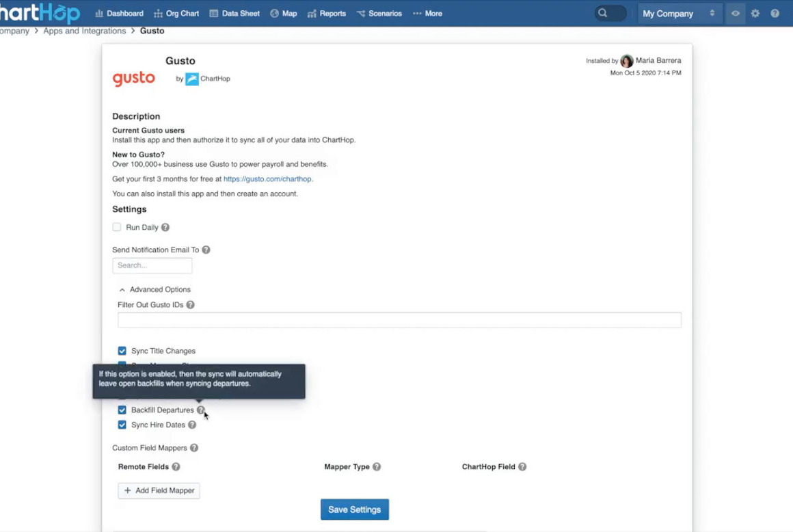This screenshot has height=532, width=793.
Task: Open the Dashboard page
Action: 120,14
